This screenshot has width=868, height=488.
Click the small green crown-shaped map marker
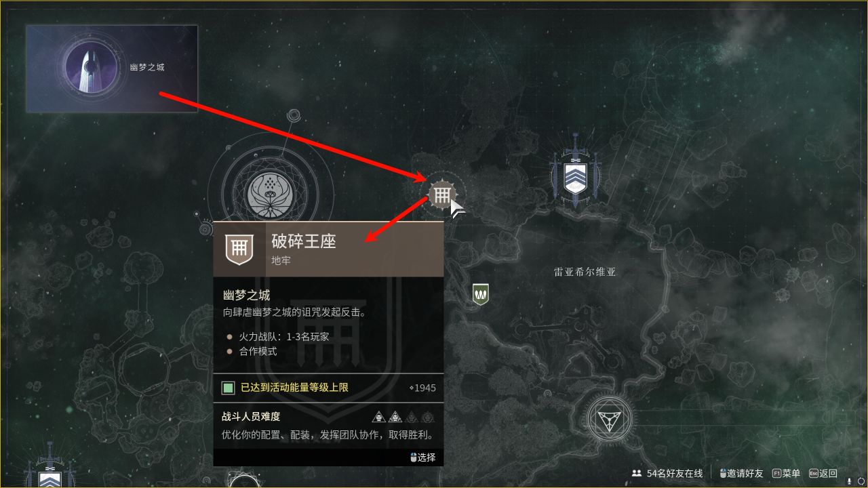tap(481, 294)
